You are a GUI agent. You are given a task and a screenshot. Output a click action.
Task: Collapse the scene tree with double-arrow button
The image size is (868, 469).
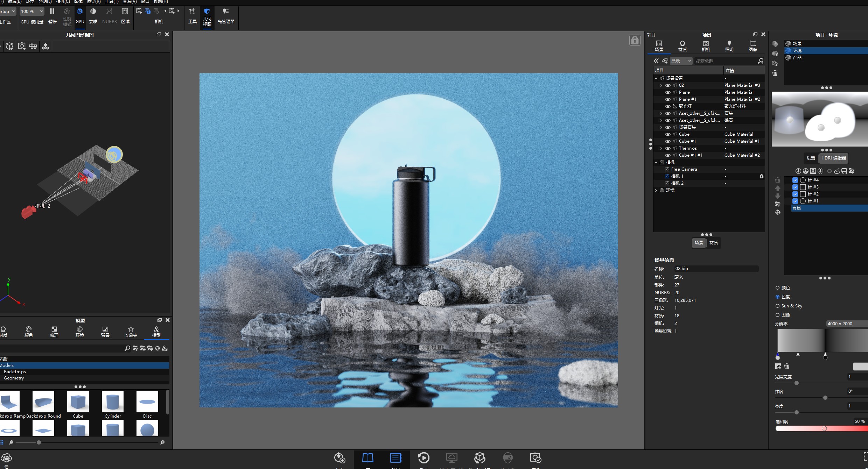tap(656, 61)
